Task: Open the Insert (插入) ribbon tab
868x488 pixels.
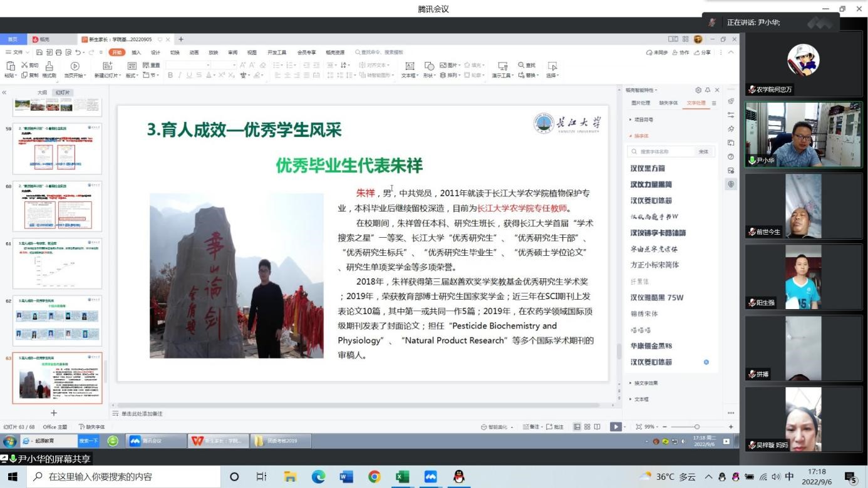Action: (x=136, y=53)
